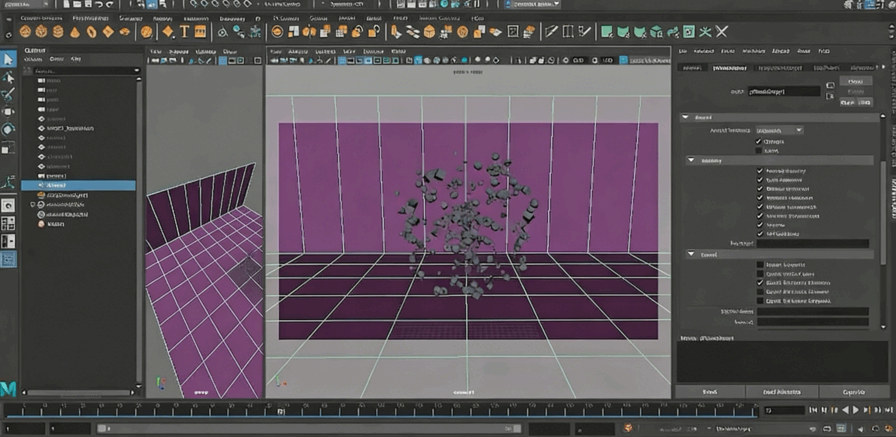Uncheck the checked checkbox in the third section

759,283
